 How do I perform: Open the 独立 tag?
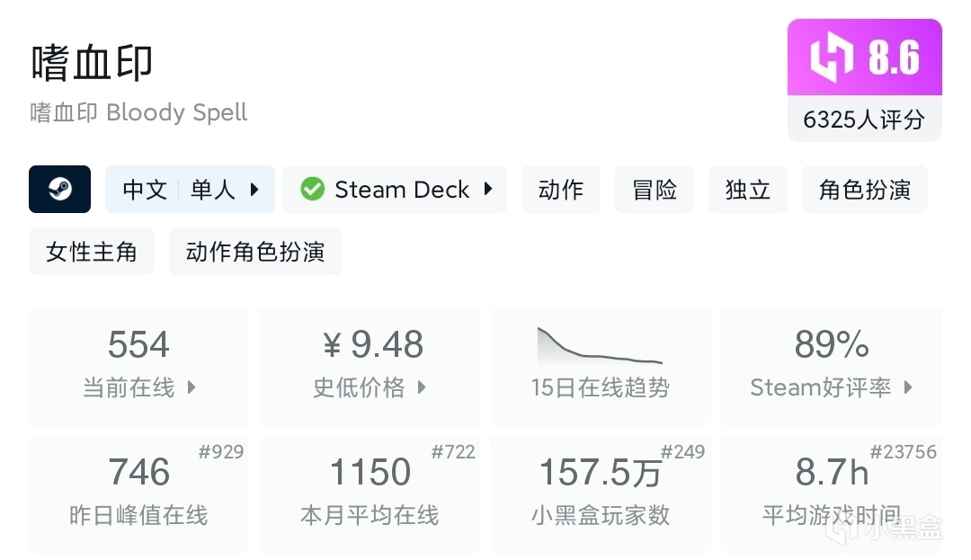[x=748, y=190]
